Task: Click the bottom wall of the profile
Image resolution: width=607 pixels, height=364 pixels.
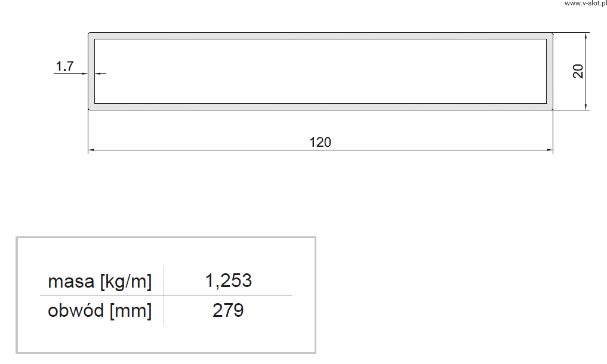Action: [320, 106]
